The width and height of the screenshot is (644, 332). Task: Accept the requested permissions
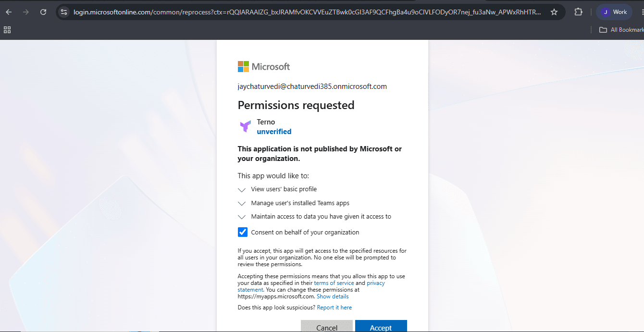click(381, 326)
